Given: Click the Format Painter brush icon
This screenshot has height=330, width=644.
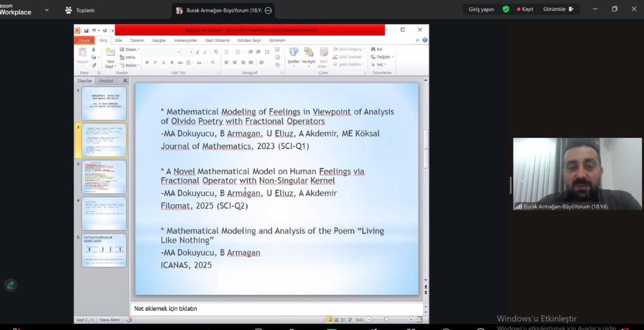Looking at the screenshot, I should (x=94, y=65).
